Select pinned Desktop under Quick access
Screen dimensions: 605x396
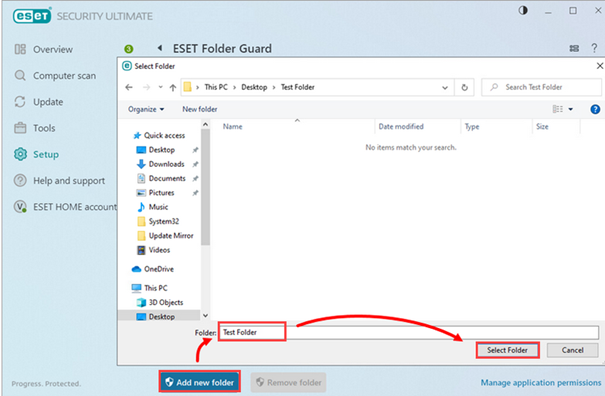pos(162,150)
